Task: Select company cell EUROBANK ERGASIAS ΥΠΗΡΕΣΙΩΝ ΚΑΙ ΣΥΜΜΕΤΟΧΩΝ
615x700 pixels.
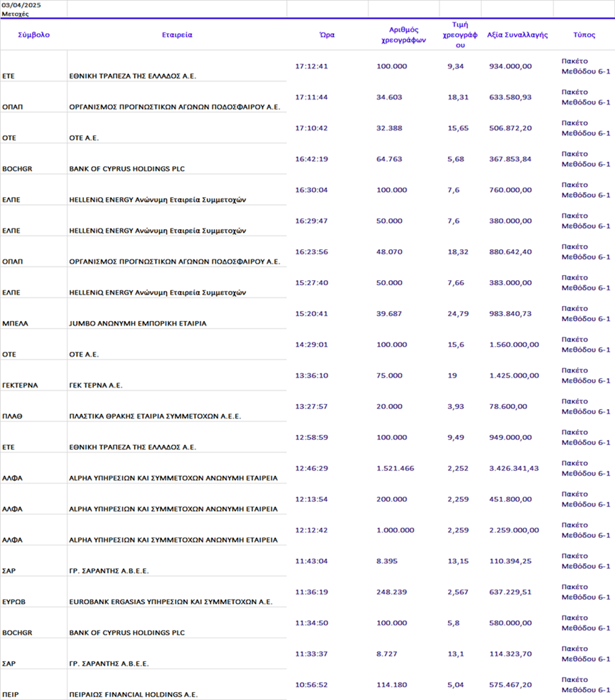Action: tap(171, 602)
